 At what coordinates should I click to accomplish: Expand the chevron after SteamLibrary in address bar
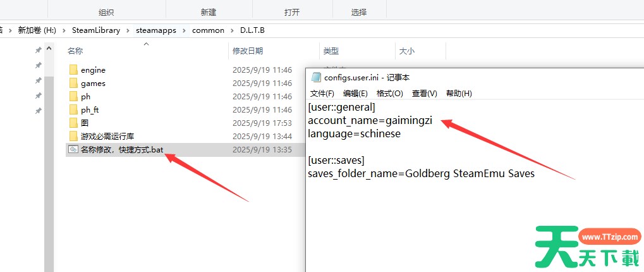point(128,30)
